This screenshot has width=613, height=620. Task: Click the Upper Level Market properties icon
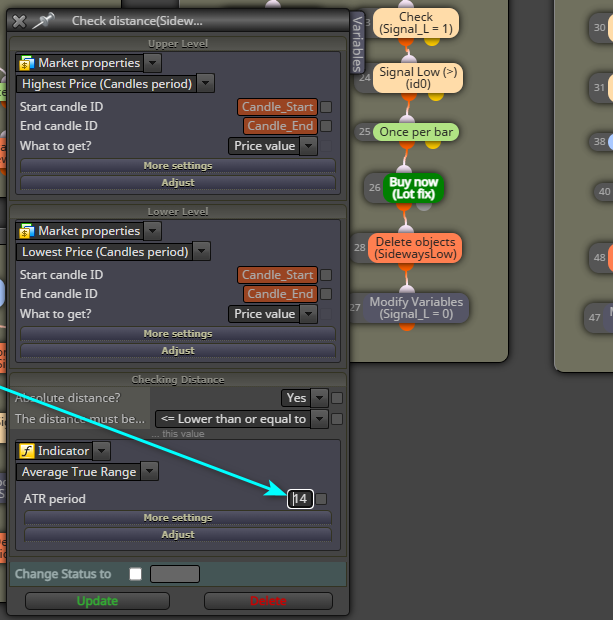26,63
